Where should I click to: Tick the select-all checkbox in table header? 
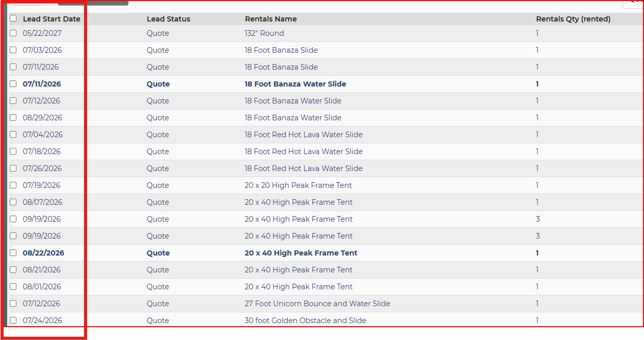click(x=13, y=18)
